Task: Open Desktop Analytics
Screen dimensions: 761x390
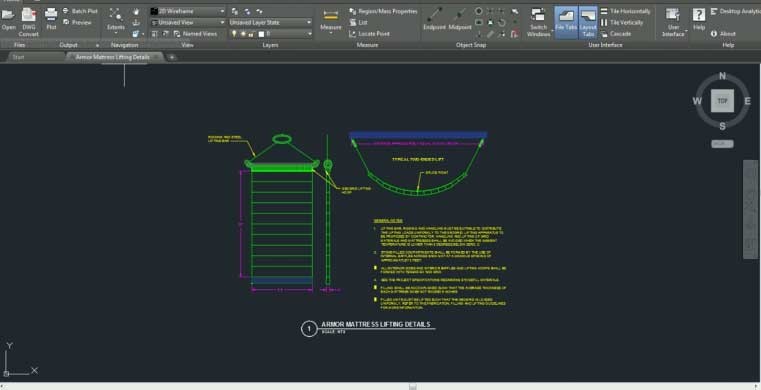Action: click(735, 11)
